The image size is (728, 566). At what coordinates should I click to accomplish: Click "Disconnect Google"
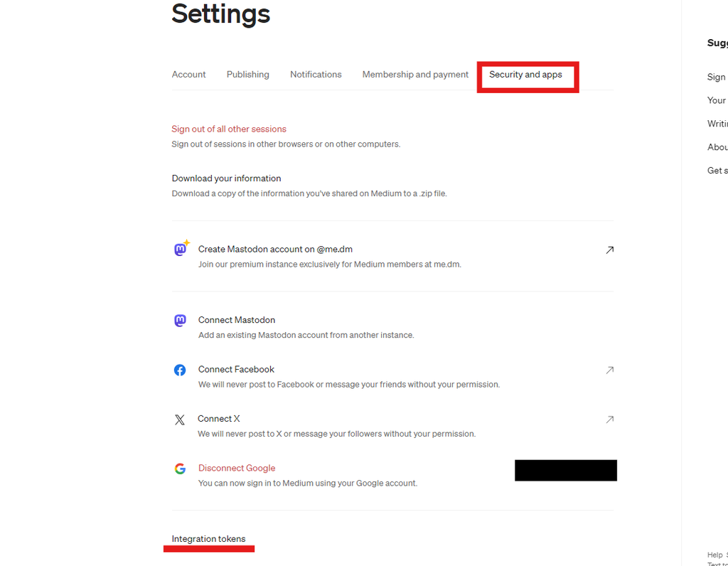point(237,468)
